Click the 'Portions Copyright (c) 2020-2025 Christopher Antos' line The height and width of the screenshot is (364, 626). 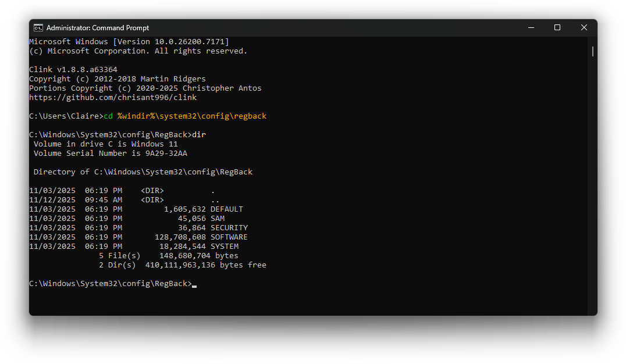[x=145, y=88]
